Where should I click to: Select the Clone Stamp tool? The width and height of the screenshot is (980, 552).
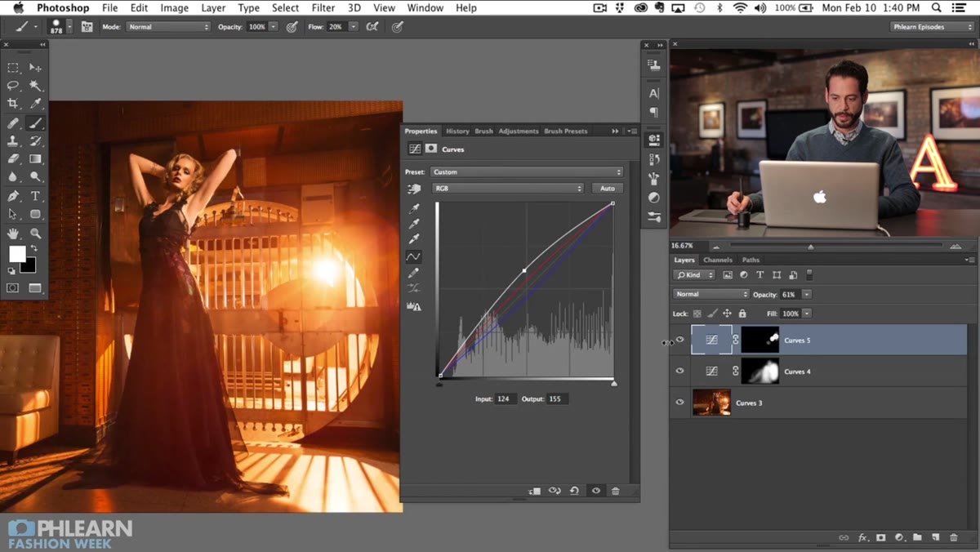pos(13,141)
